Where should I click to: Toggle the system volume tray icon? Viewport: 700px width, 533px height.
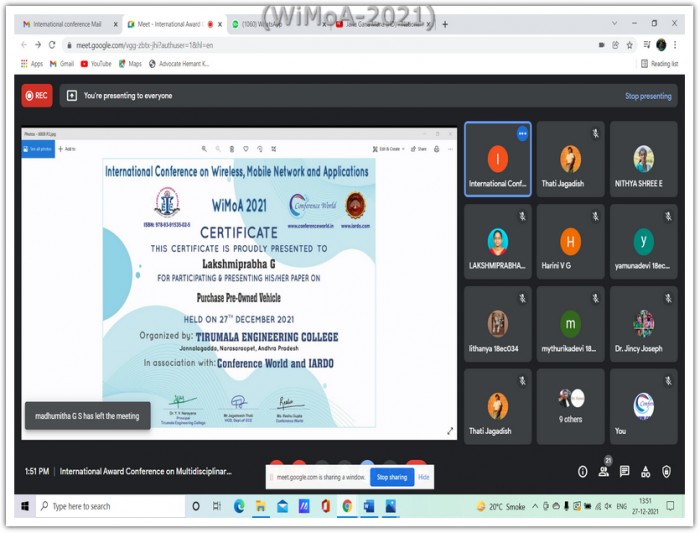[608, 506]
